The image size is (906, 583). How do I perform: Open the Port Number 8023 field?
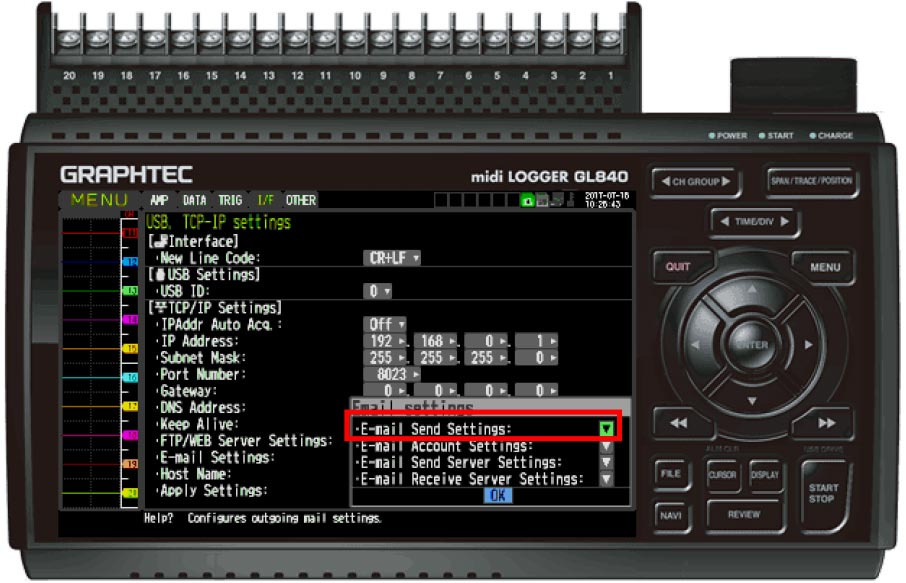coord(392,374)
